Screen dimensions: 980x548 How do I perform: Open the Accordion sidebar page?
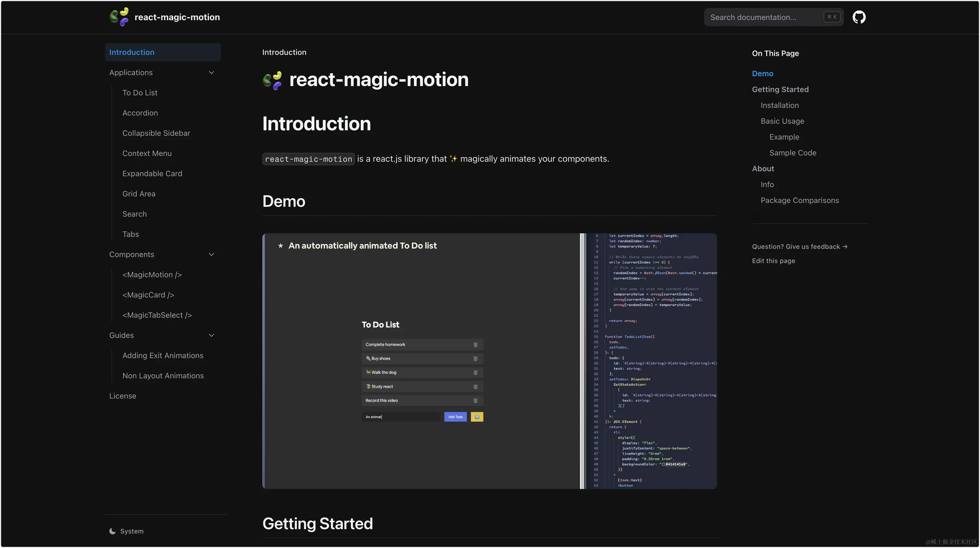(140, 113)
